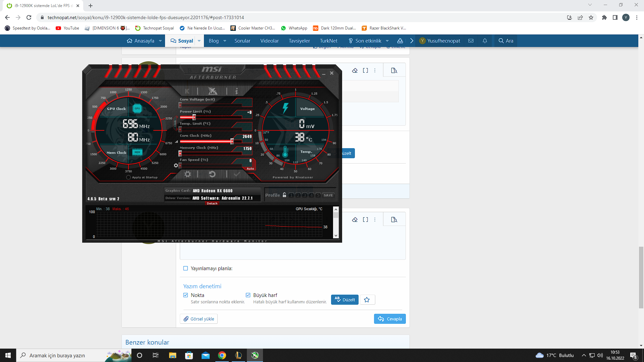Uncheck the Büyük harf checkbox
Screen dimensions: 644x362
(x=248, y=295)
